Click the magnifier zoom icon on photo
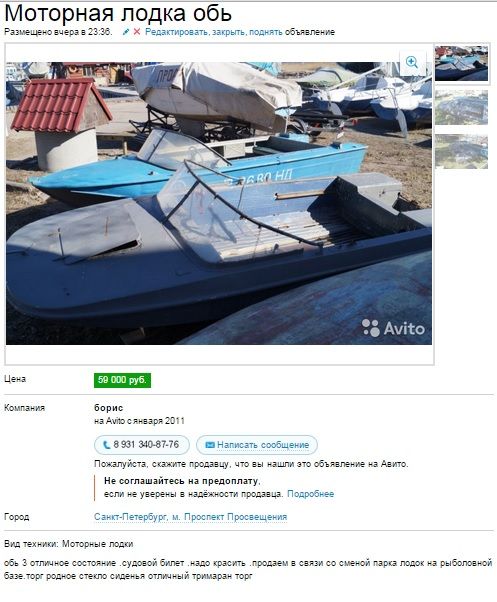Viewport: 497px width, 602px height. pyautogui.click(x=413, y=63)
